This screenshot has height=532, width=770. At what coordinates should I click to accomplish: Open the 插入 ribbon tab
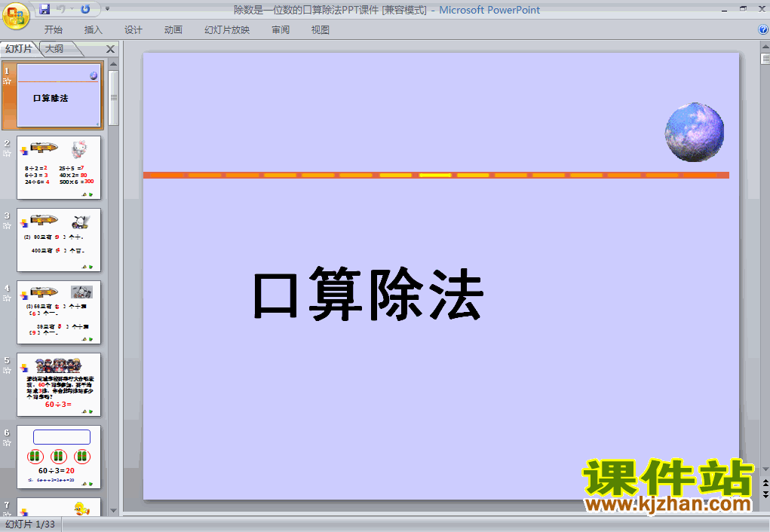pos(93,30)
